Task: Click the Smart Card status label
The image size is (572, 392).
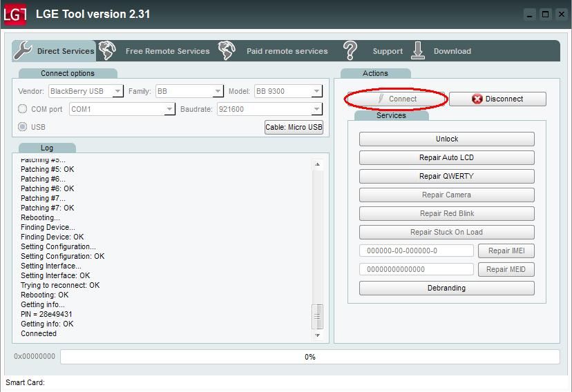Action: pyautogui.click(x=25, y=382)
